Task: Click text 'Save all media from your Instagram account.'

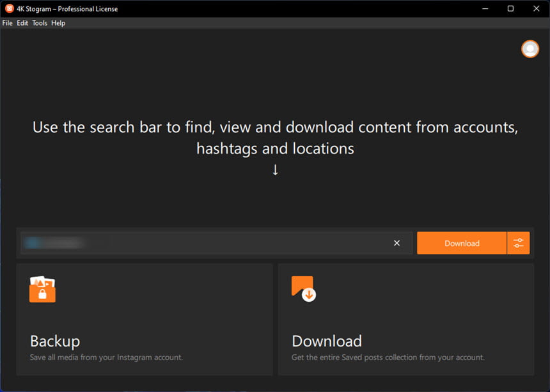Action: pos(106,357)
